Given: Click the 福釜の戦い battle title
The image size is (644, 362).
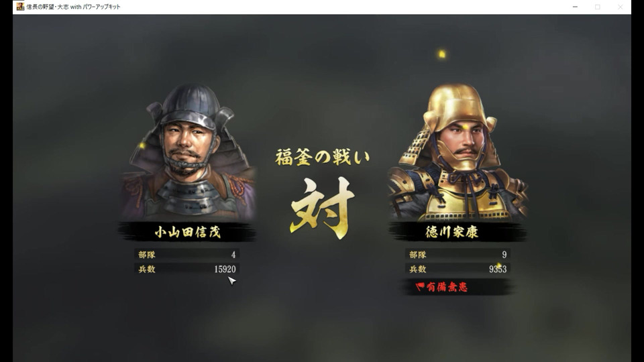Looking at the screenshot, I should (x=323, y=157).
